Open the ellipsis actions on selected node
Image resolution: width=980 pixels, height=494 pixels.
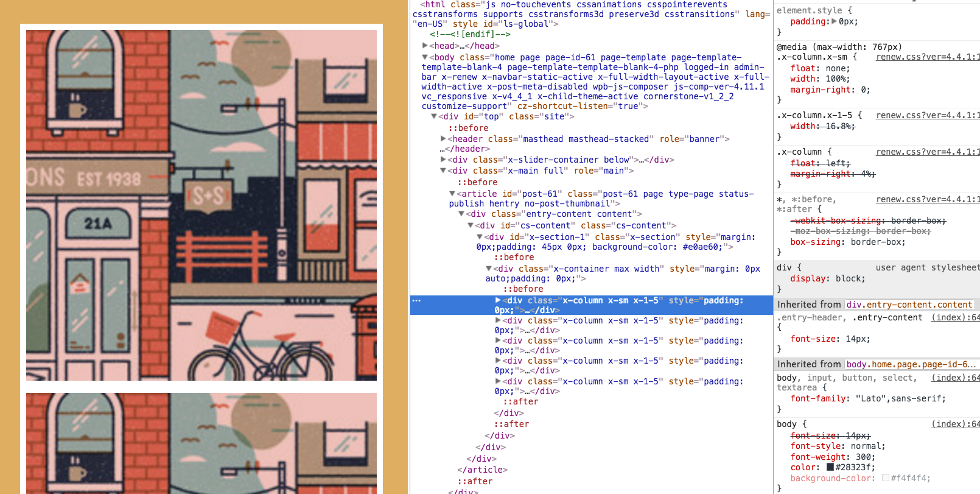coord(416,300)
